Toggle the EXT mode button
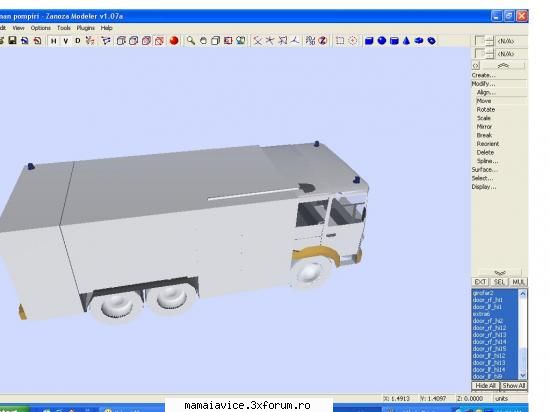Viewport: 550px width, 412px height. pyautogui.click(x=480, y=282)
